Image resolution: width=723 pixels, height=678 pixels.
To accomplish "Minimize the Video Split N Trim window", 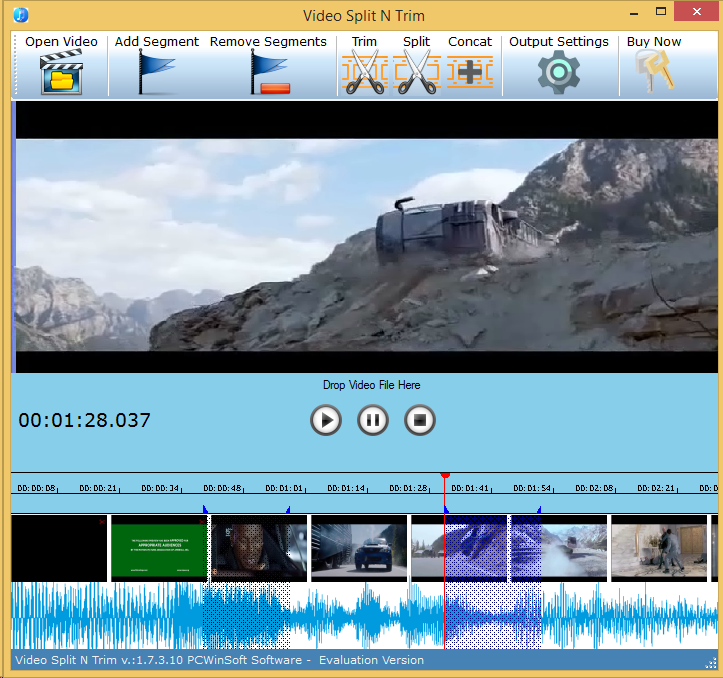I will tap(634, 13).
